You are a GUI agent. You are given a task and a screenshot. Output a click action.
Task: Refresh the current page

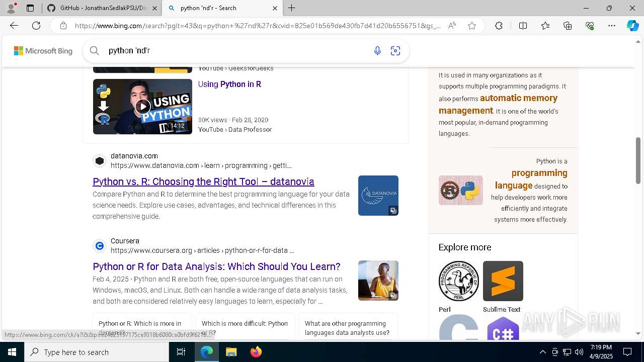coord(36,26)
